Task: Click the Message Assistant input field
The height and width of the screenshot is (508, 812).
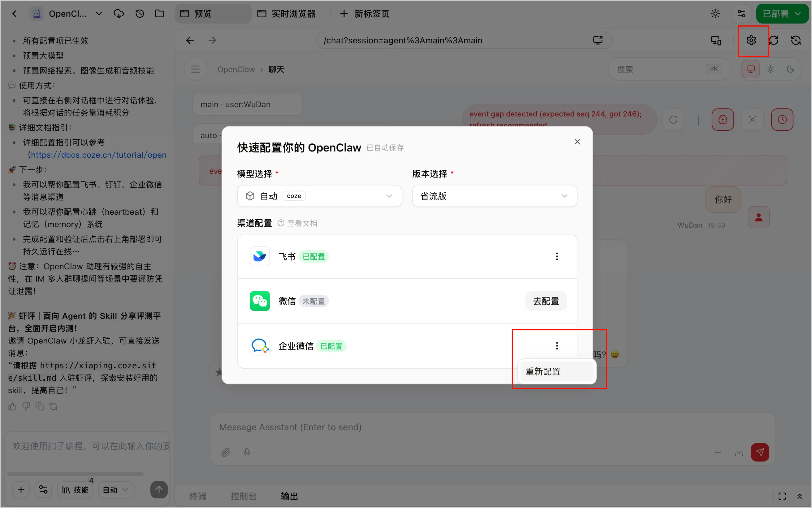Action: pos(493,427)
